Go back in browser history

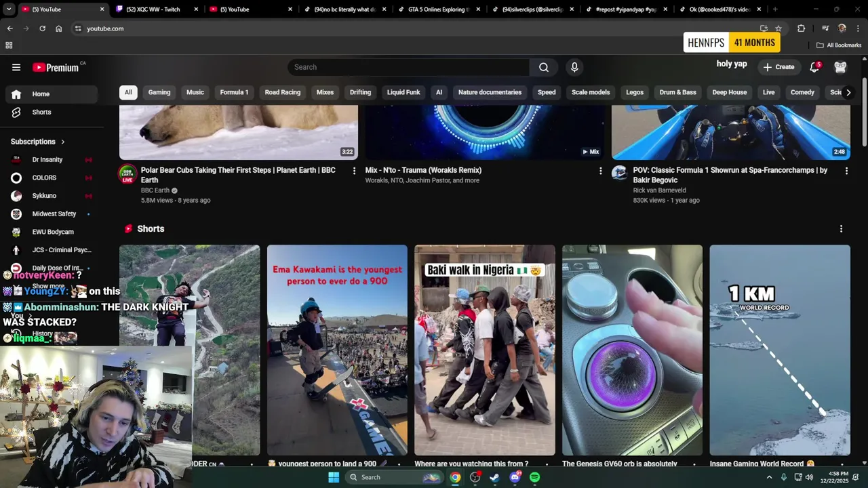[9, 28]
